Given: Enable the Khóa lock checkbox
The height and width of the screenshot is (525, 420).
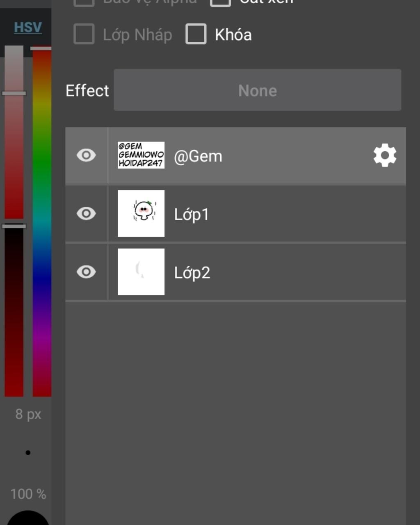Looking at the screenshot, I should pyautogui.click(x=196, y=34).
